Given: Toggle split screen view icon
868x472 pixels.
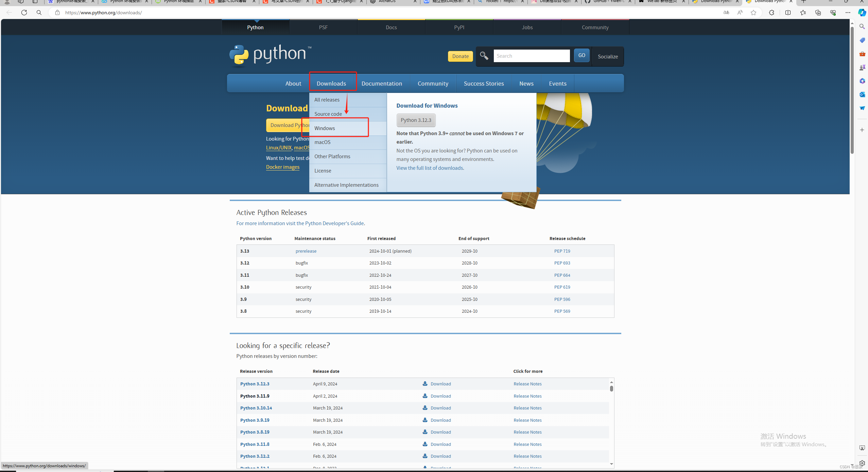Looking at the screenshot, I should [x=788, y=13].
